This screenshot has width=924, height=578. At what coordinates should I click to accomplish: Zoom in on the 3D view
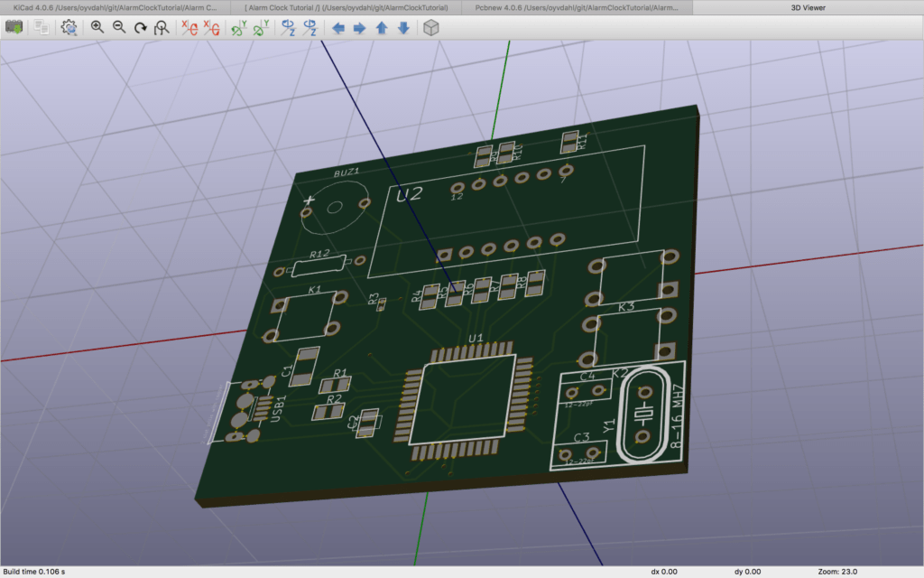pyautogui.click(x=95, y=27)
